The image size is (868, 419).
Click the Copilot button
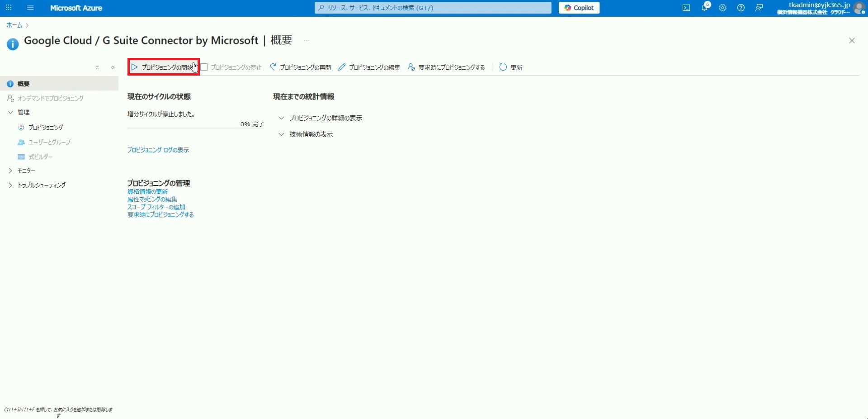pyautogui.click(x=579, y=8)
